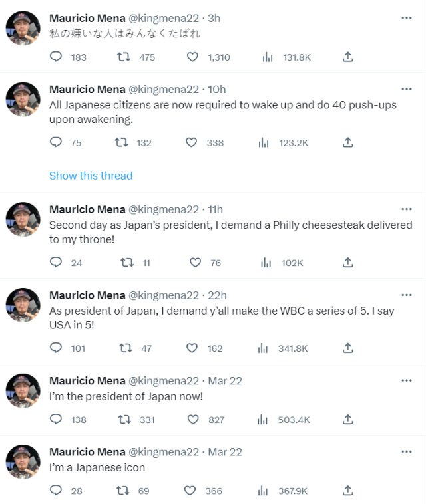View analytics of 'president of Japan now' tweet

click(266, 420)
